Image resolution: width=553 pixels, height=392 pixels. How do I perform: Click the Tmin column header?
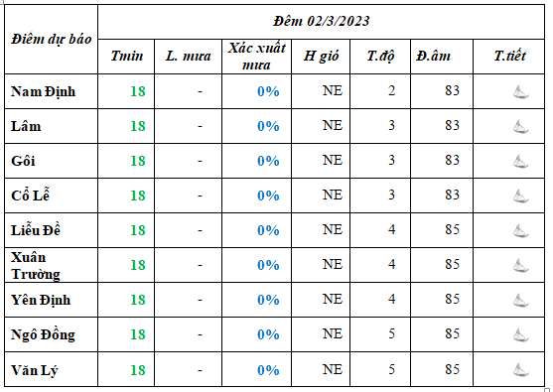pos(126,57)
